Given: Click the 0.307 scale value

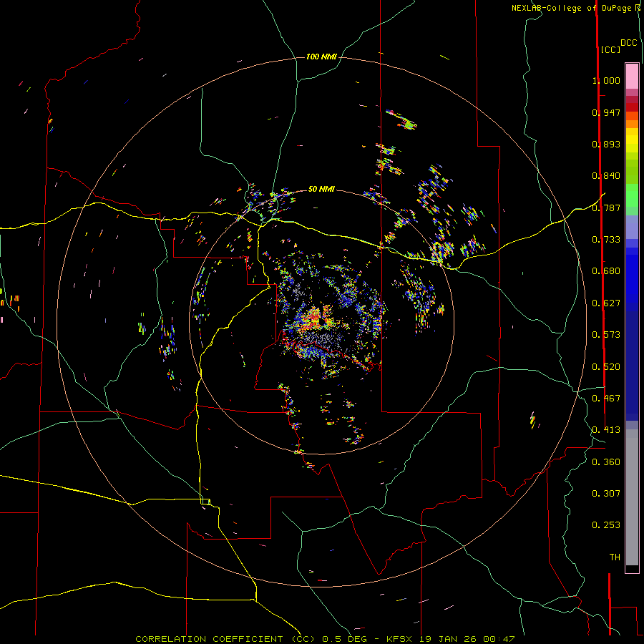Looking at the screenshot, I should click(606, 494).
